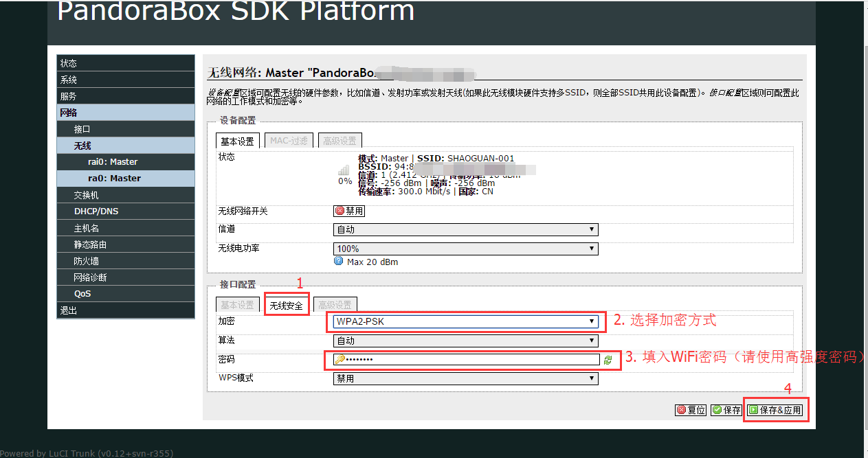
Task: Click the help icon beside Max 20 dBm
Action: (338, 262)
